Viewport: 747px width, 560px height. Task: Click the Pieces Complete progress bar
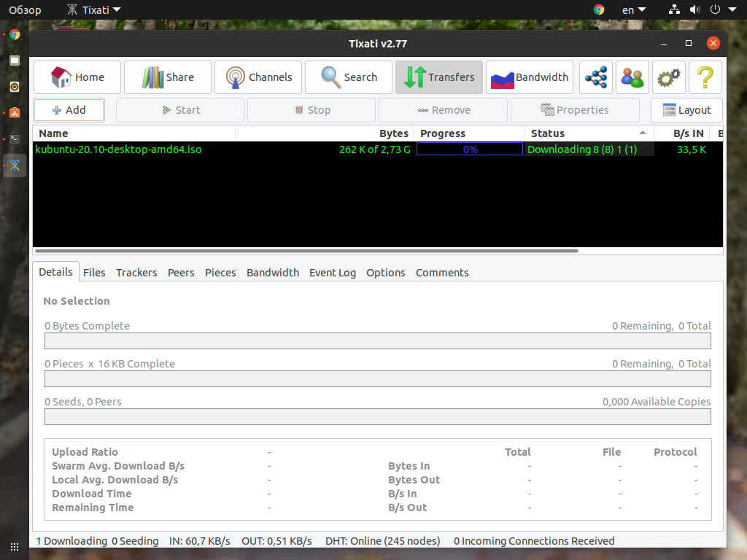click(378, 379)
